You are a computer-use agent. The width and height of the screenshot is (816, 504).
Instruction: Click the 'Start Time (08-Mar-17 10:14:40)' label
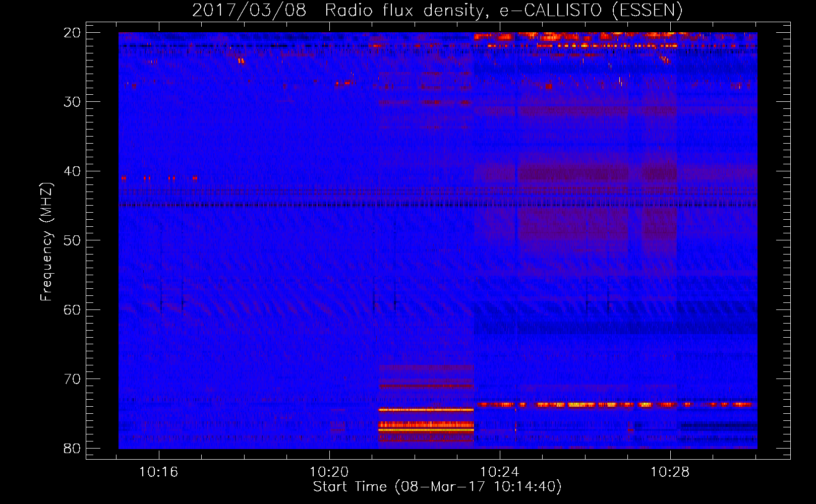(x=437, y=487)
